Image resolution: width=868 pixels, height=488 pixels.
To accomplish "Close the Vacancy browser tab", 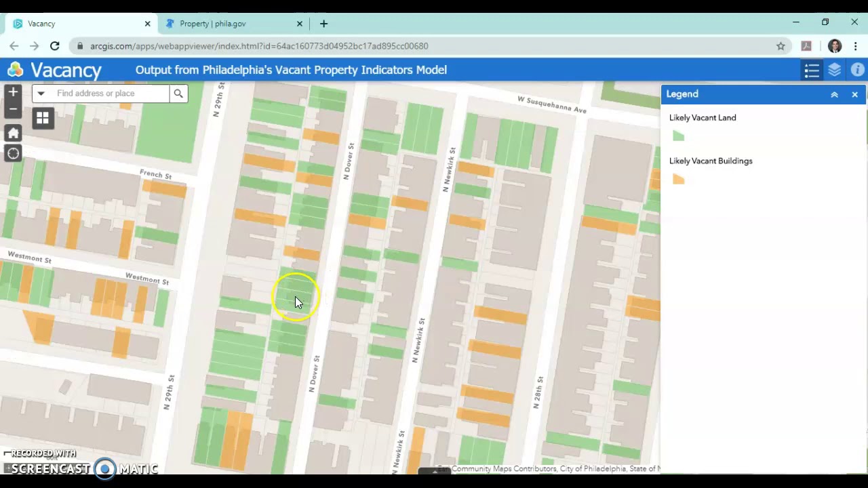I will coord(147,24).
